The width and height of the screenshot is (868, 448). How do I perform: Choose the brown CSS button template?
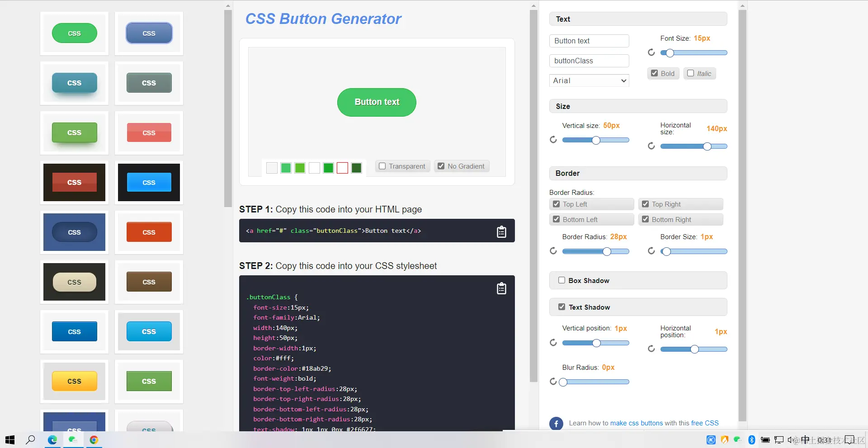[149, 282]
